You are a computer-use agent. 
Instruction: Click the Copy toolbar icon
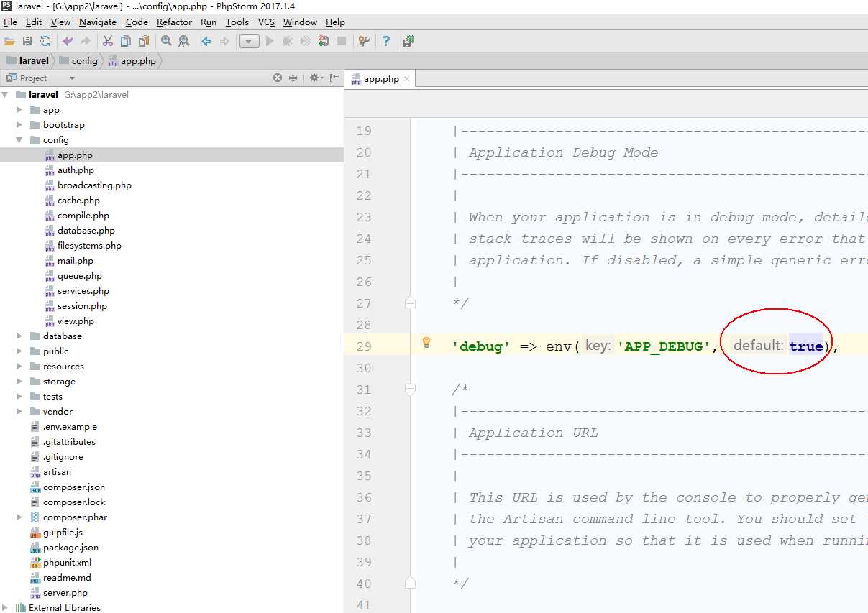click(x=126, y=42)
